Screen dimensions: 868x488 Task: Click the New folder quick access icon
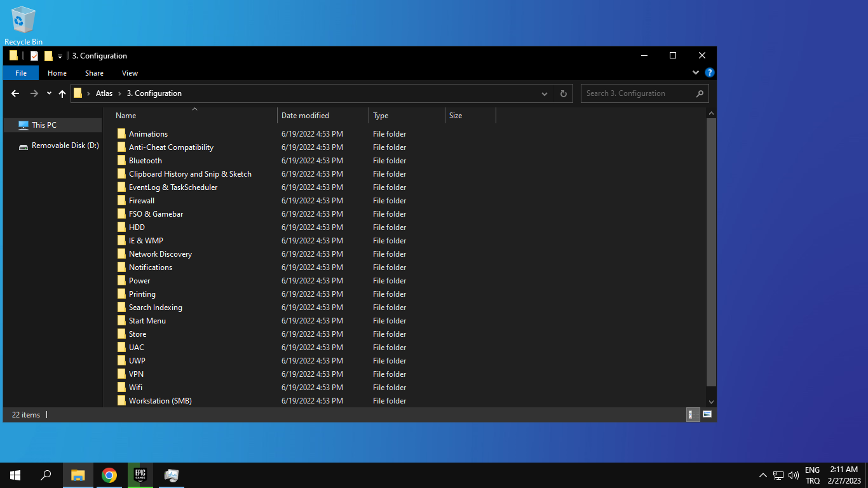click(x=48, y=56)
